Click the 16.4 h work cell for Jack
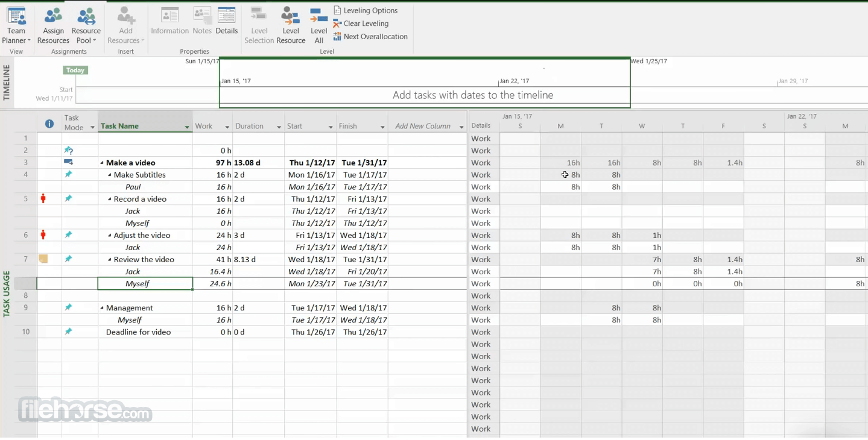 pos(213,271)
